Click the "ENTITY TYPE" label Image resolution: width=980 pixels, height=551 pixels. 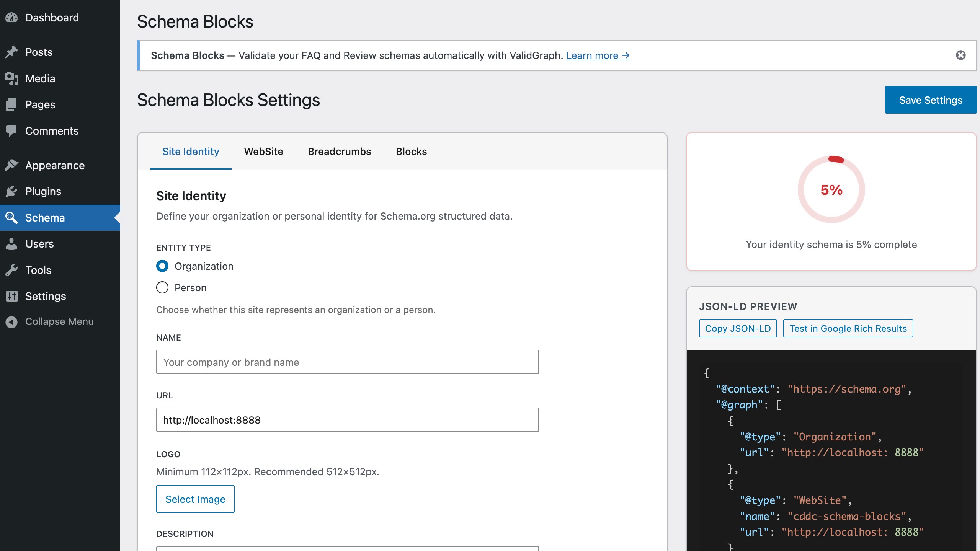pyautogui.click(x=183, y=248)
